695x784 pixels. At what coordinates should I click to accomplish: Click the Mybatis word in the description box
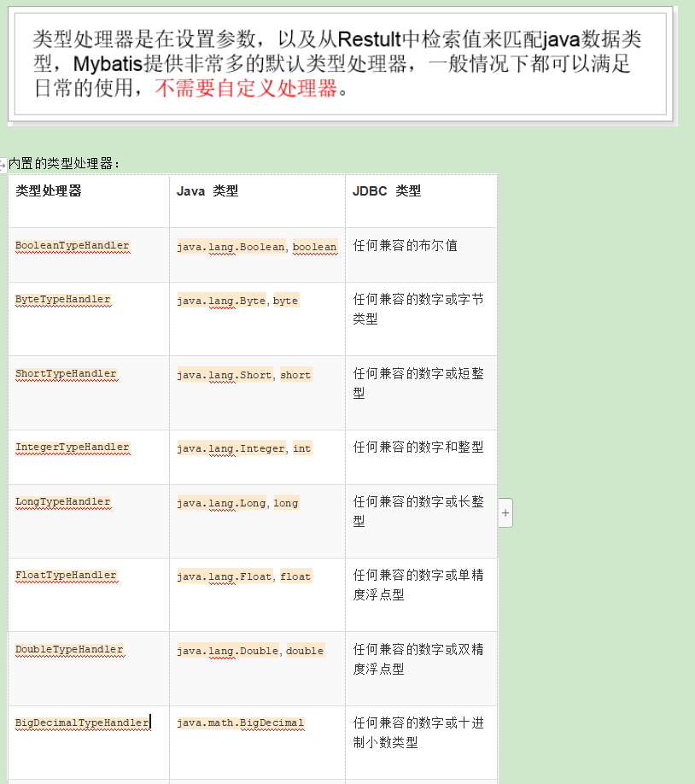(108, 63)
